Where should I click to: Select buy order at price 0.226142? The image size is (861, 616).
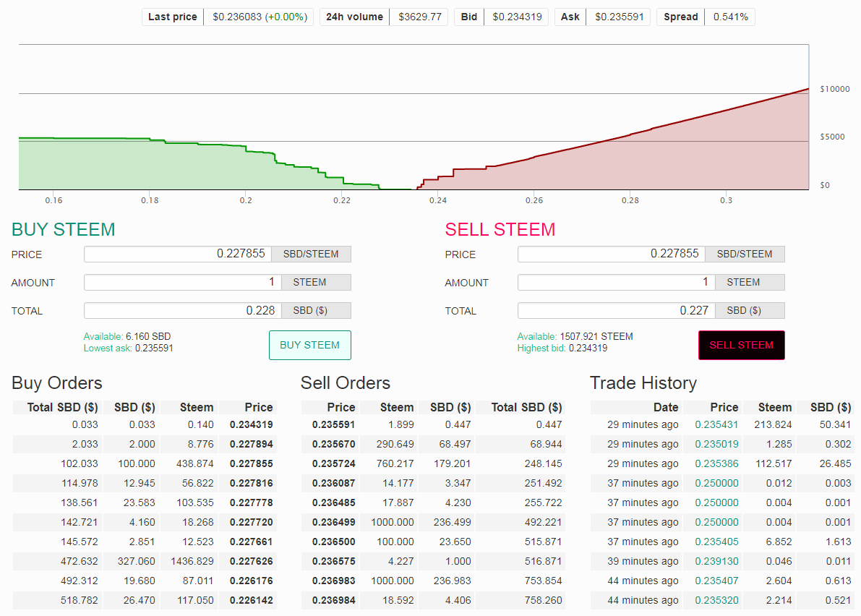coord(145,601)
